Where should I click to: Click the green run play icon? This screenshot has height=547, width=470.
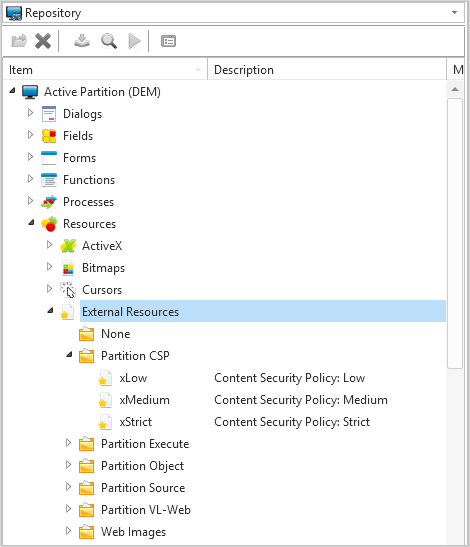(134, 41)
